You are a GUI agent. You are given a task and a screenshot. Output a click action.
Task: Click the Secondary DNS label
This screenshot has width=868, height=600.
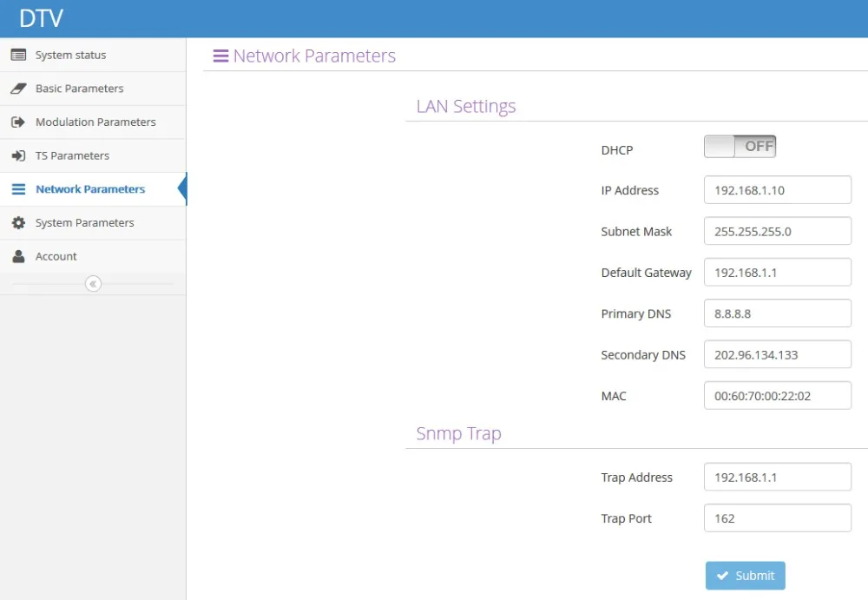pos(643,354)
